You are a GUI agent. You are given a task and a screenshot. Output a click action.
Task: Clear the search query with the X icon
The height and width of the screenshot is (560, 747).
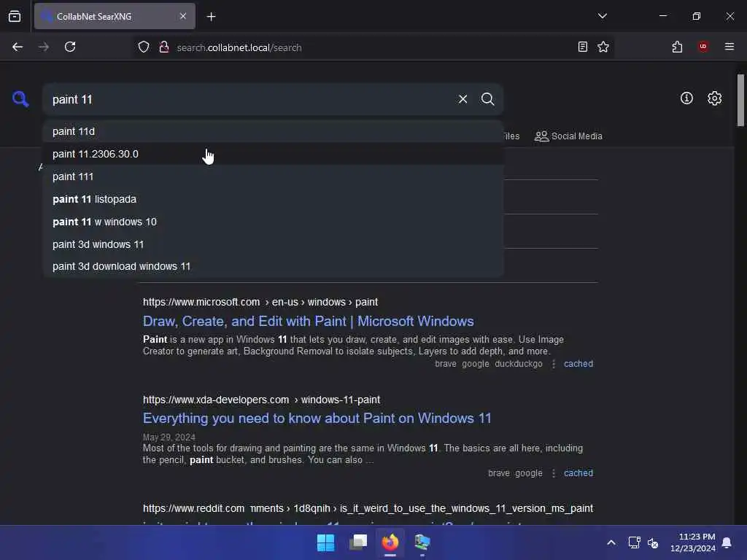pyautogui.click(x=462, y=99)
